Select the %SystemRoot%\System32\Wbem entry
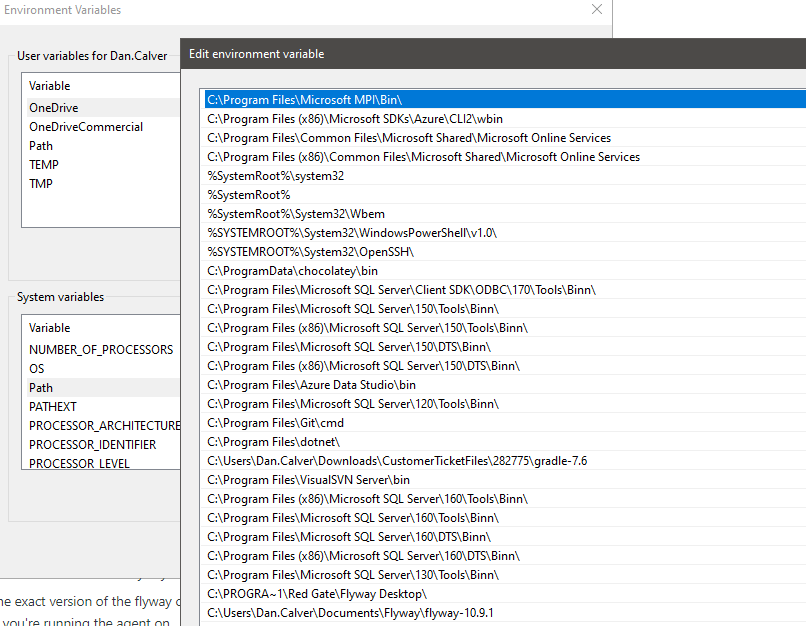 point(505,214)
